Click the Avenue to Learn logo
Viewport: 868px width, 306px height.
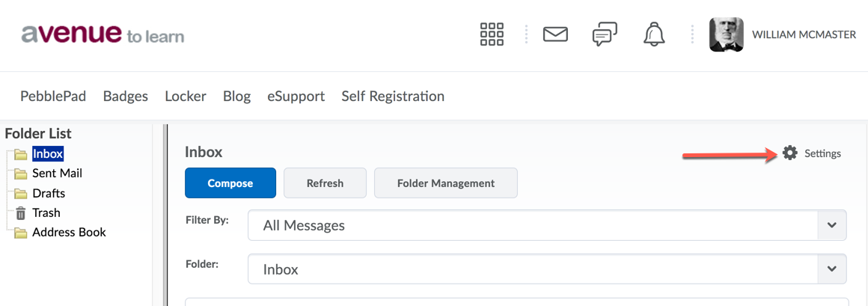point(103,34)
